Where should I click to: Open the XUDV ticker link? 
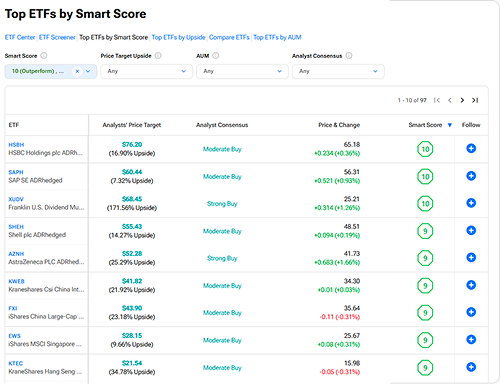click(16, 199)
